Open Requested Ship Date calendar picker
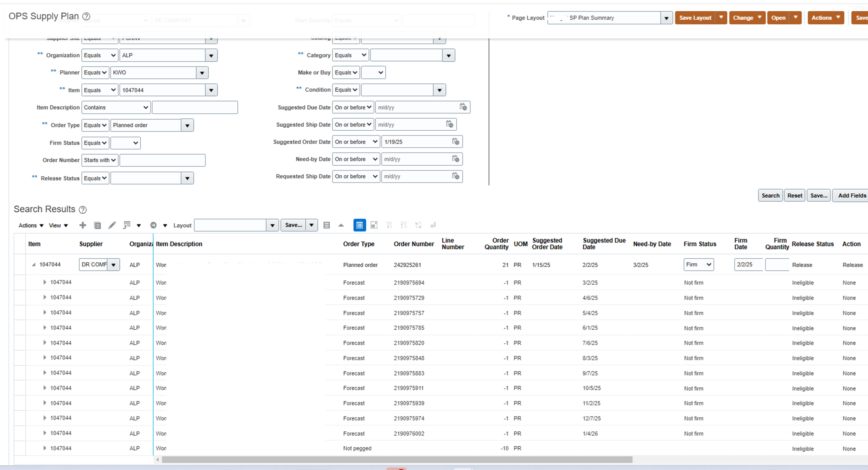This screenshot has height=470, width=868. point(456,176)
